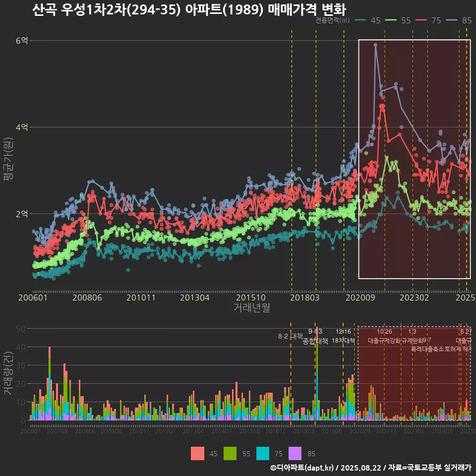Click '200601' on the price chart x-axis
This screenshot has height=476, width=476.
(x=33, y=297)
